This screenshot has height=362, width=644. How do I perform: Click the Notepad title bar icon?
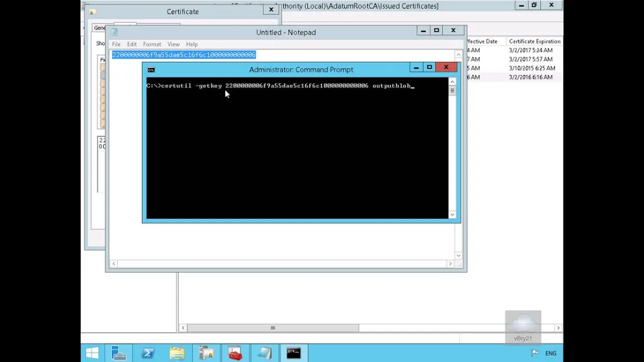[x=114, y=32]
